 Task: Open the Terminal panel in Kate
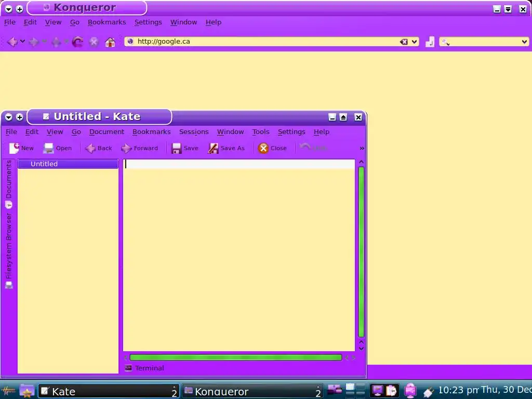144,368
